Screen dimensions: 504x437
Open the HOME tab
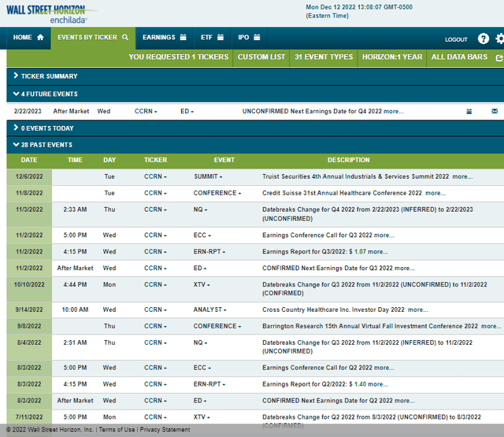click(28, 38)
